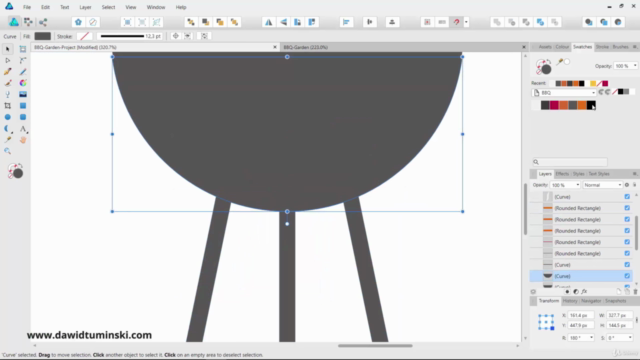This screenshot has height=360, width=640.
Task: Switch to the Effects tab
Action: coord(562,174)
